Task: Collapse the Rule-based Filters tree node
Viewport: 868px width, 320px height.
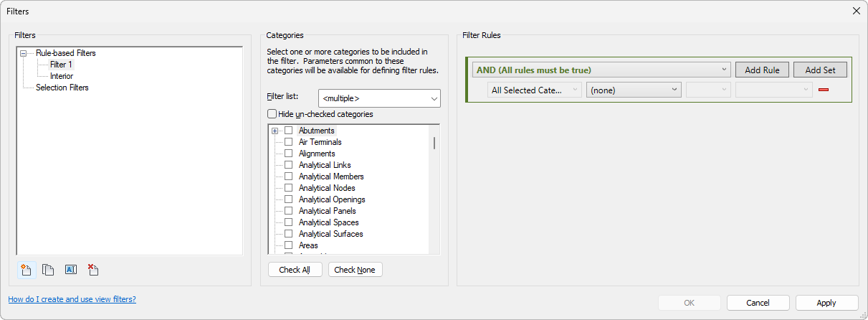Action: [24, 53]
